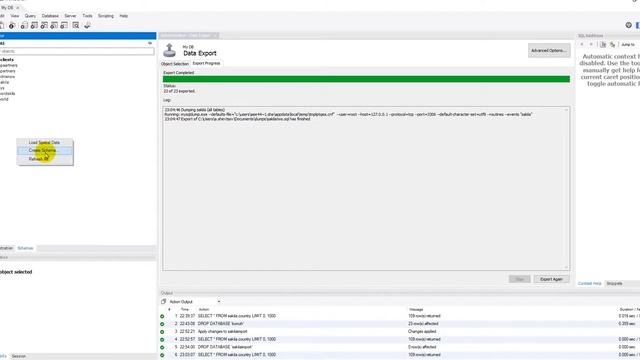This screenshot has width=640, height=360.
Task: Select the worldskills schema in the tree
Action: 7,93
